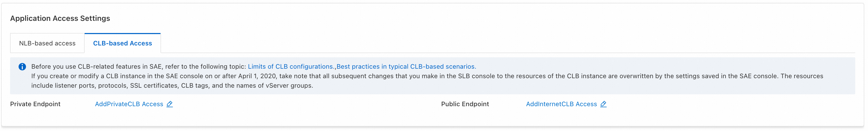Open Best practices in typical CLB-based scenarios
Image resolution: width=868 pixels, height=131 pixels.
(x=406, y=67)
